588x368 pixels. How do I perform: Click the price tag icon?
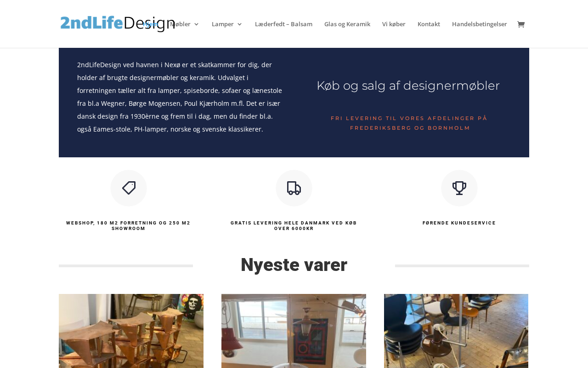(129, 188)
